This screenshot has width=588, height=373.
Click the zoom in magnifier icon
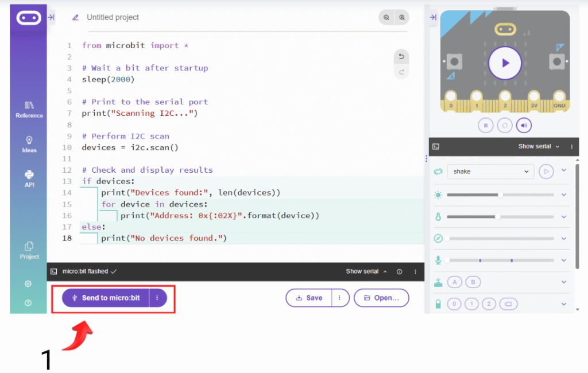[402, 18]
